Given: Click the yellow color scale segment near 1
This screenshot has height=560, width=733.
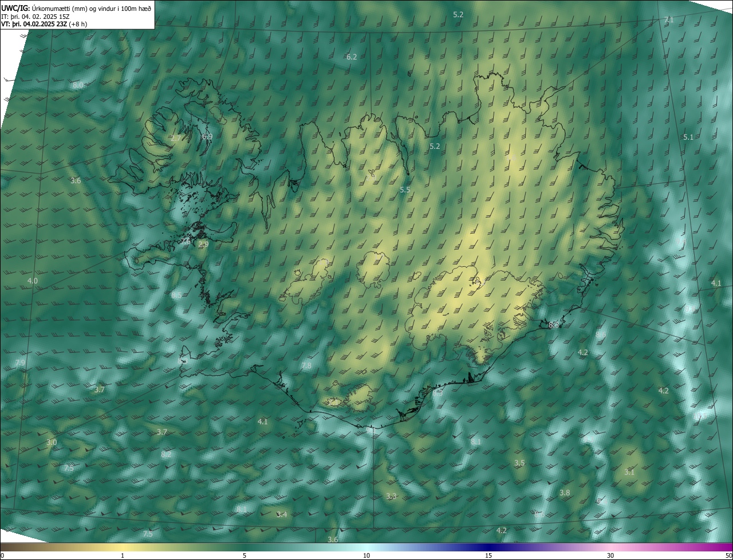Looking at the screenshot, I should click(x=122, y=547).
